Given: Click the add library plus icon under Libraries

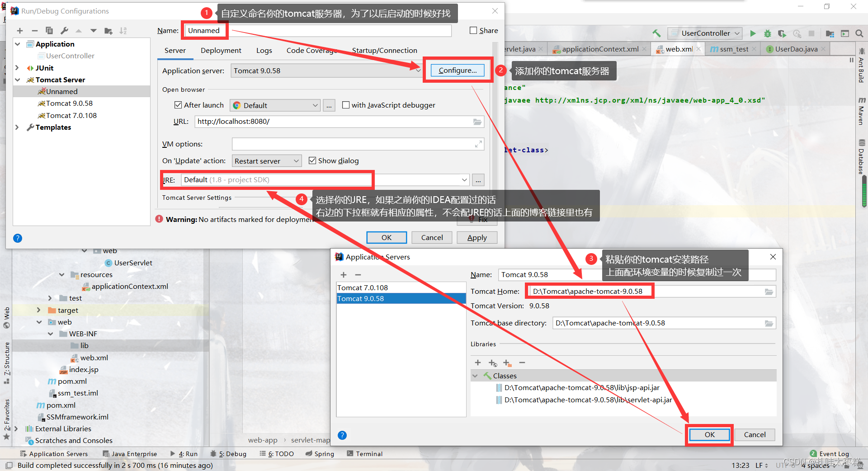Looking at the screenshot, I should click(478, 363).
